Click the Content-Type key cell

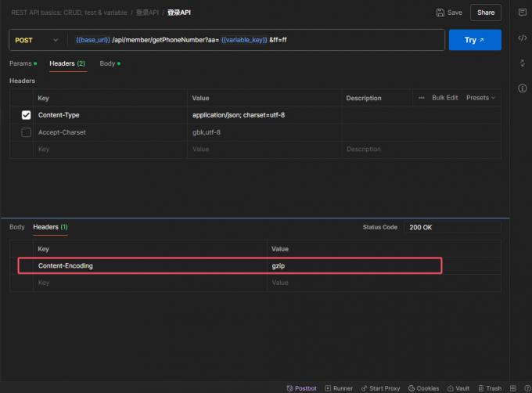pos(110,115)
